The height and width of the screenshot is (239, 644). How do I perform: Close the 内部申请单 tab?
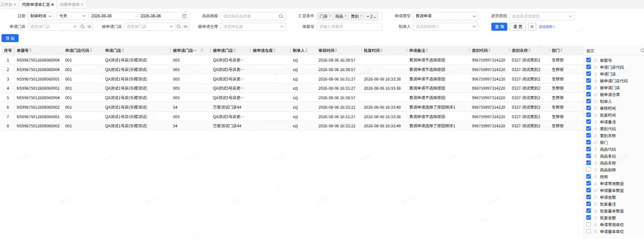point(82,4)
